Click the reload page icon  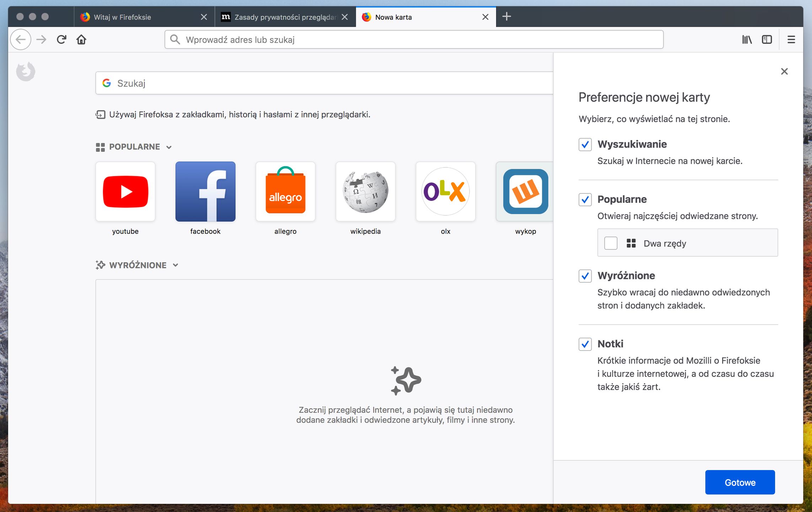click(61, 39)
